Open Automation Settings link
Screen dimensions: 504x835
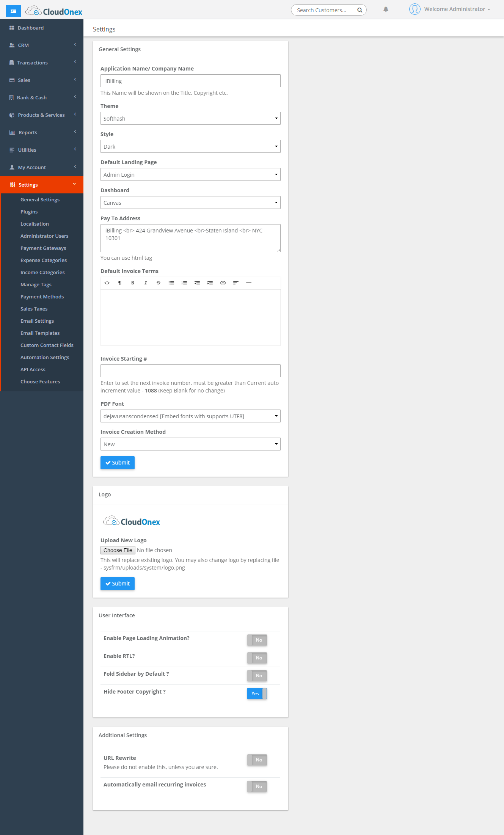pyautogui.click(x=45, y=357)
